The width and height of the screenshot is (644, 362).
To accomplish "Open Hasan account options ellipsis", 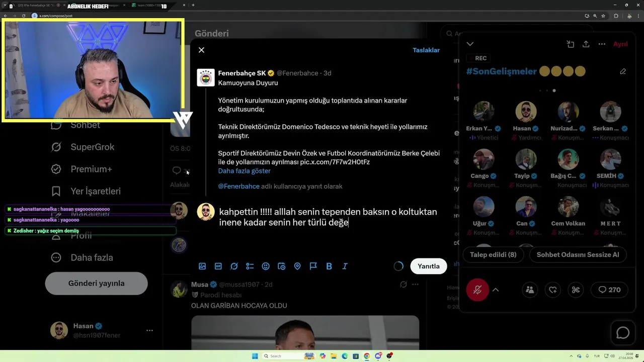I will (x=149, y=330).
